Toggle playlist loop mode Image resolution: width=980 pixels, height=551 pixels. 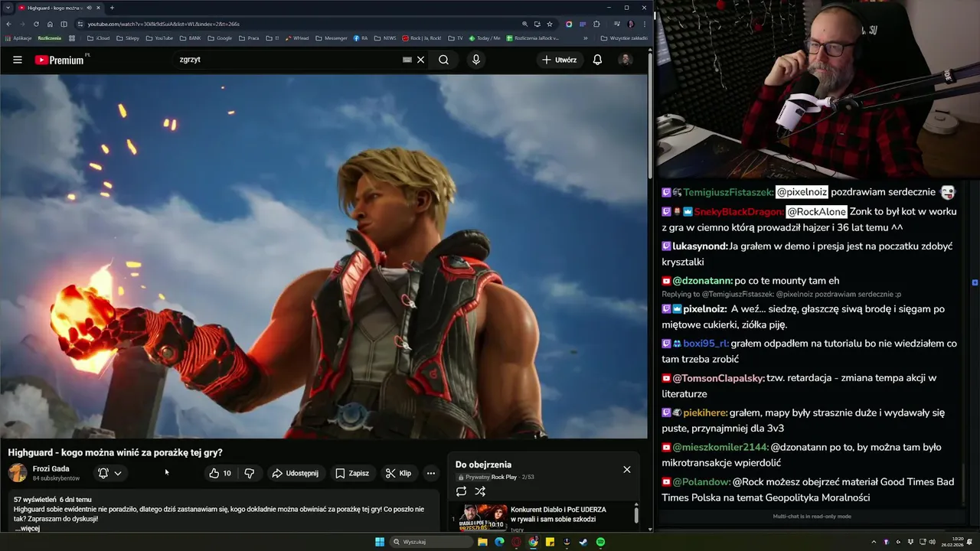461,491
